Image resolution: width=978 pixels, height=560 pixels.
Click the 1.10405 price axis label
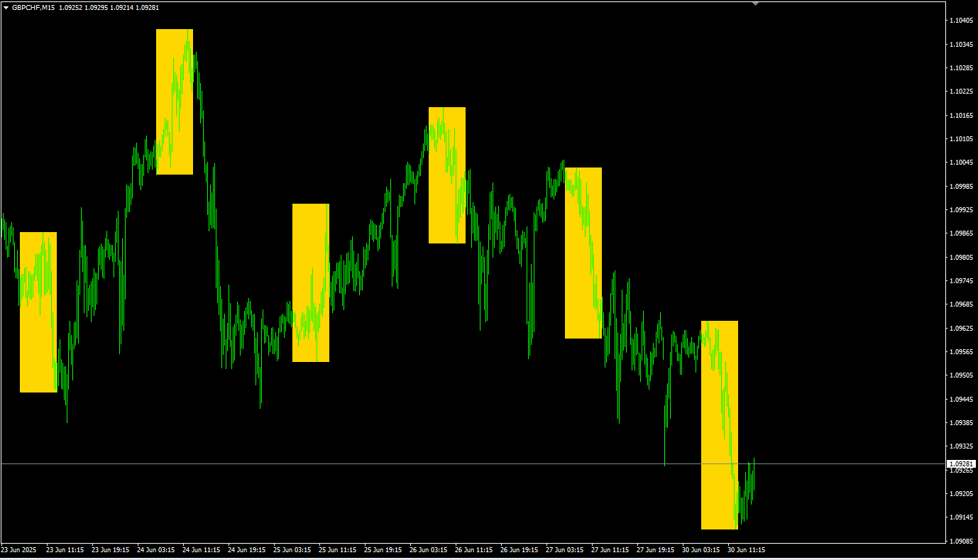(962, 21)
